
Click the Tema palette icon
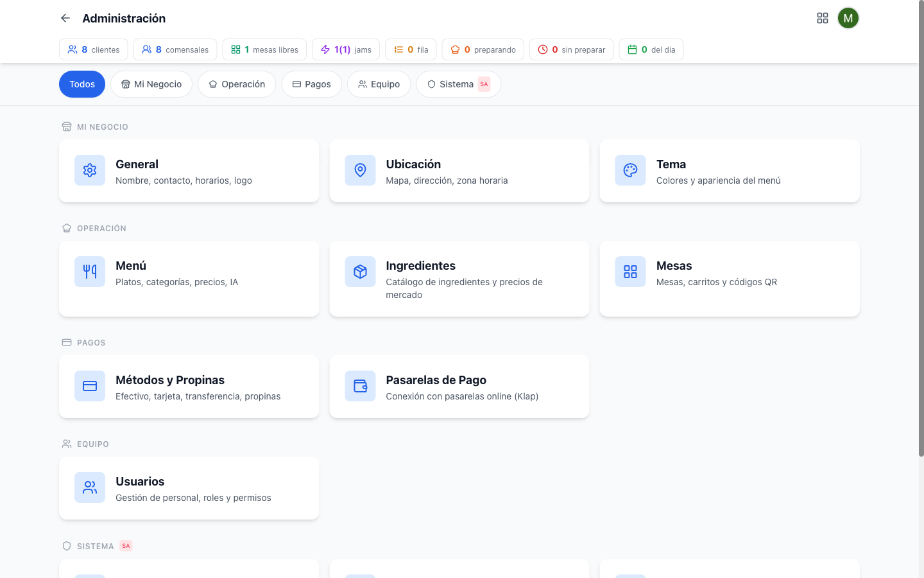coord(630,170)
